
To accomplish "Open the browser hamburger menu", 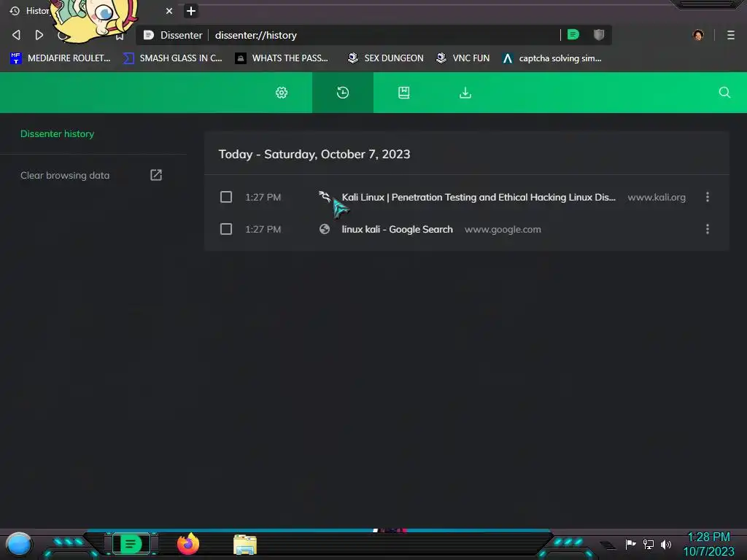I will 731,35.
